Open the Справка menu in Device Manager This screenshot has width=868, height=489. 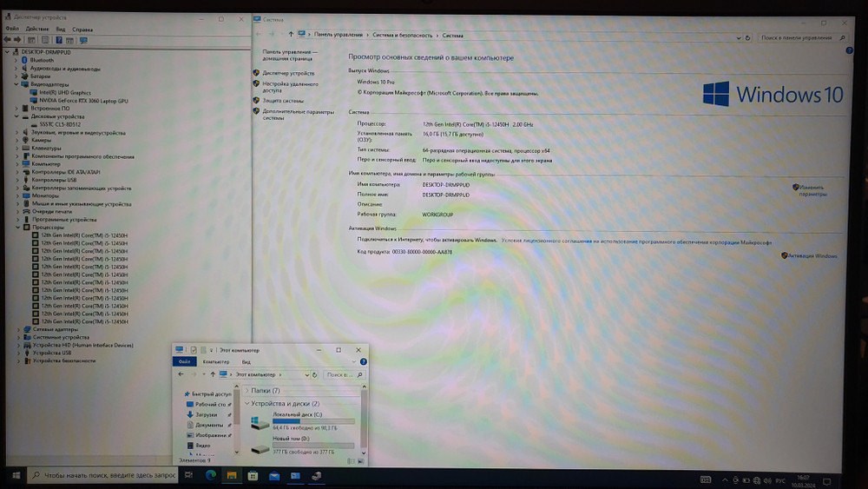pyautogui.click(x=82, y=30)
